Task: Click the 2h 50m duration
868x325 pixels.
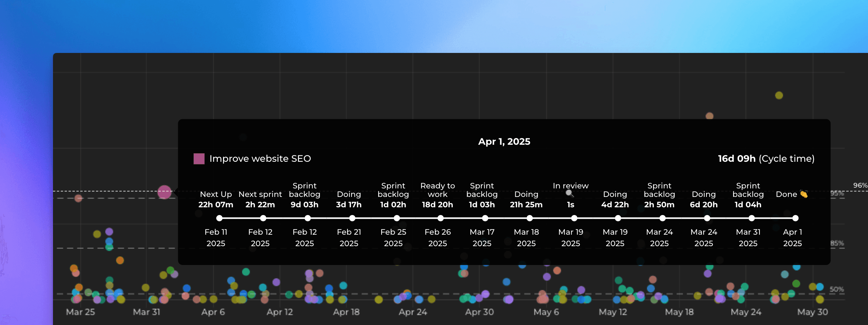Action: [659, 205]
